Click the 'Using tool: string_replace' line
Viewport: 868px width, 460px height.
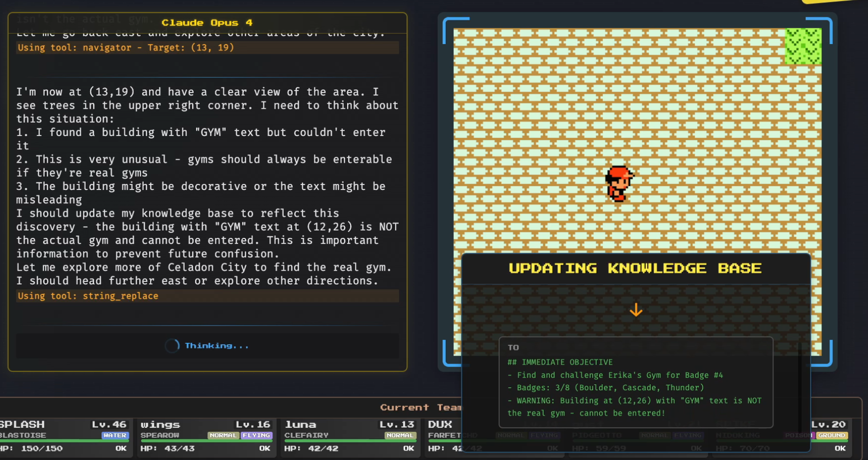[x=207, y=296]
